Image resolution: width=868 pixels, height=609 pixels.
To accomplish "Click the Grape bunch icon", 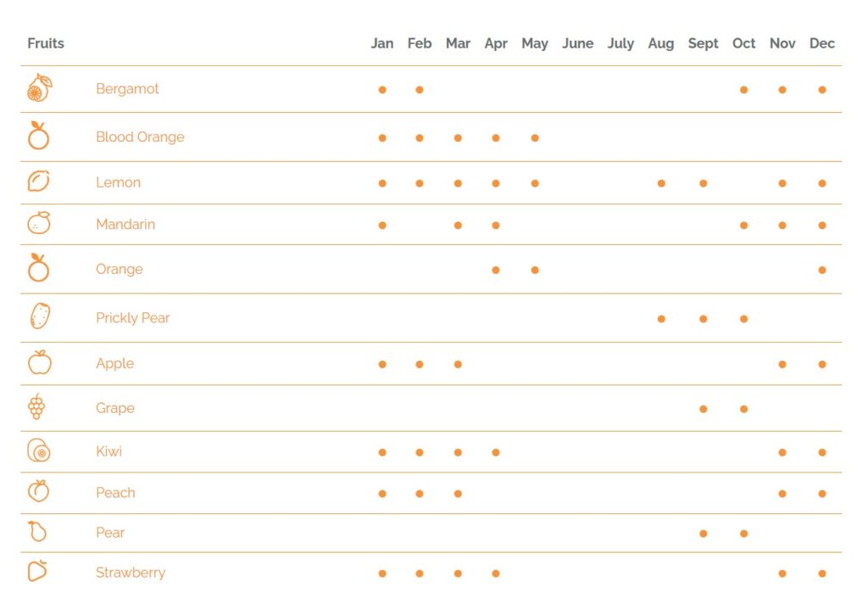I will click(x=36, y=407).
